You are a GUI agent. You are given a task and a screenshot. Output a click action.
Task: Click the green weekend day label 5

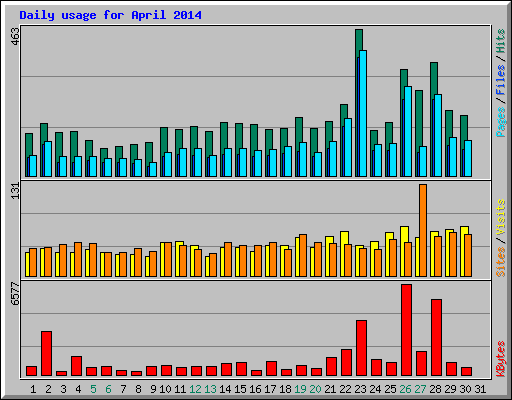click(x=93, y=389)
